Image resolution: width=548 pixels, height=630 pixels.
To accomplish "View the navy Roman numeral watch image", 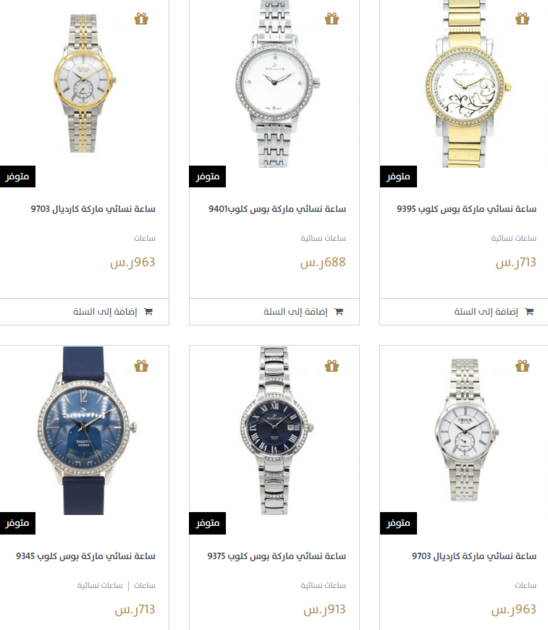I will click(x=276, y=431).
